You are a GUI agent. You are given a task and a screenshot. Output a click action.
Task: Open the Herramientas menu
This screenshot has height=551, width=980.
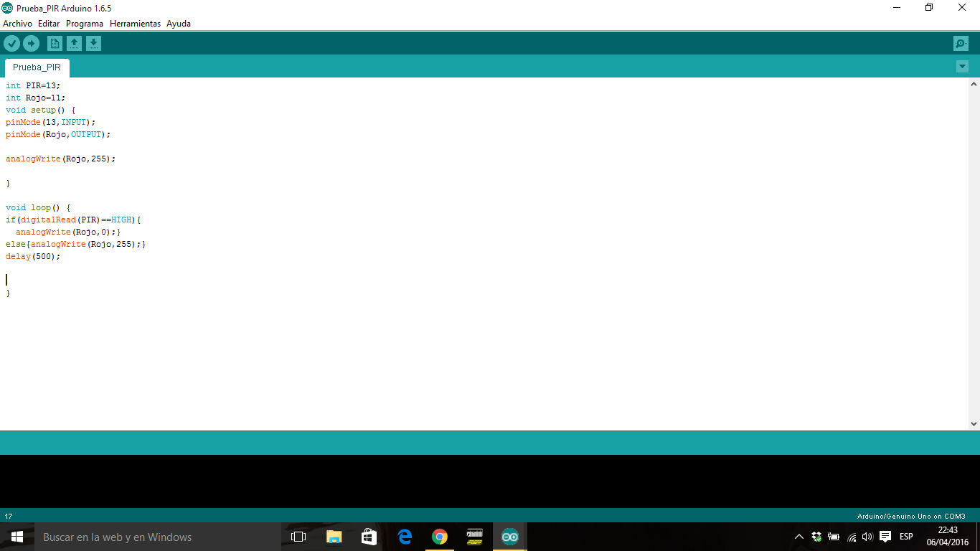point(135,24)
